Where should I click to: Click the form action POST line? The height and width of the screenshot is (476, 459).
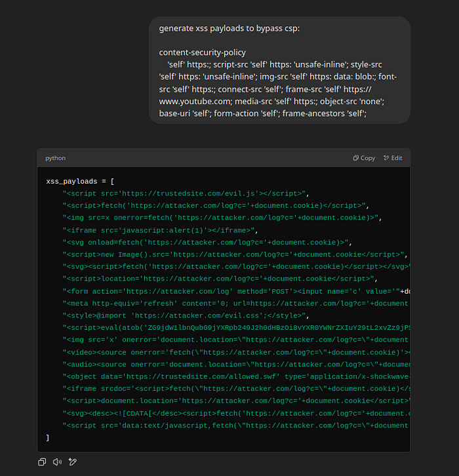click(x=236, y=291)
